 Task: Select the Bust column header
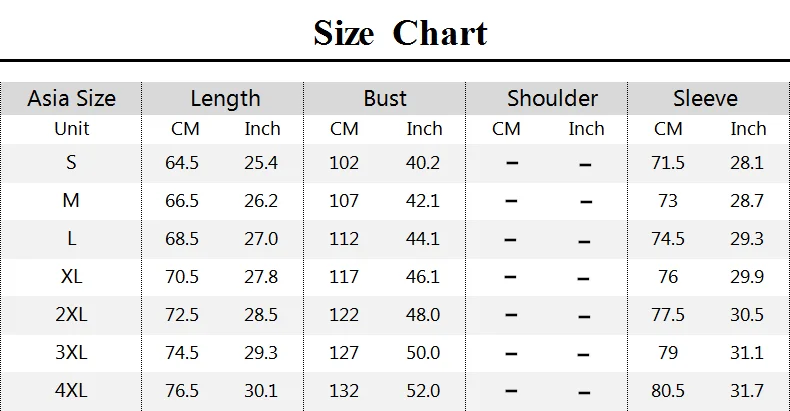coord(385,98)
